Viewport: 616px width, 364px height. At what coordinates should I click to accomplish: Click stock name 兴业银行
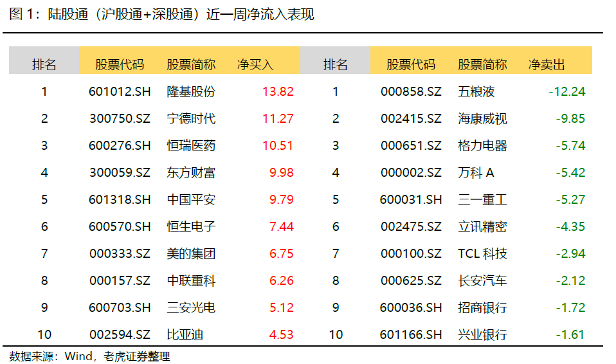coord(482,334)
